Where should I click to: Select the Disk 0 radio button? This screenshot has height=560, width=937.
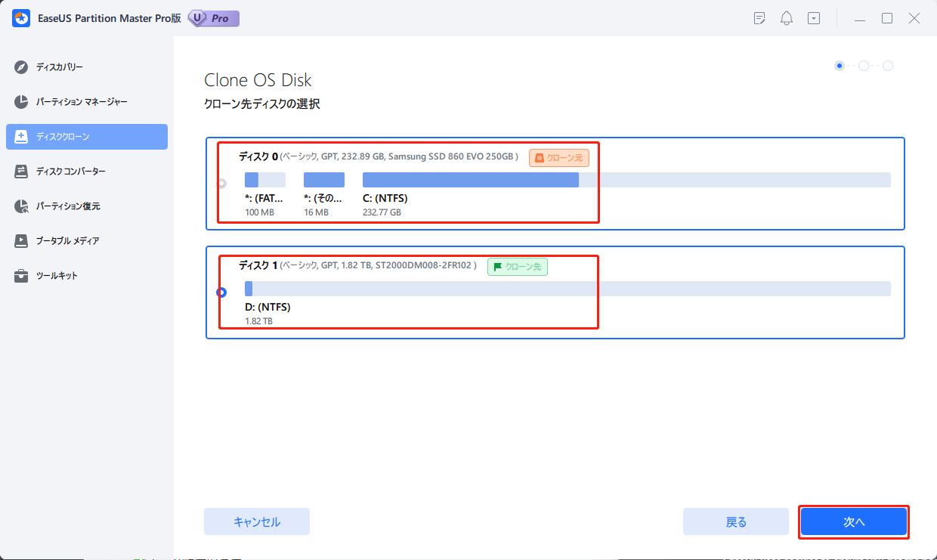[x=221, y=182]
